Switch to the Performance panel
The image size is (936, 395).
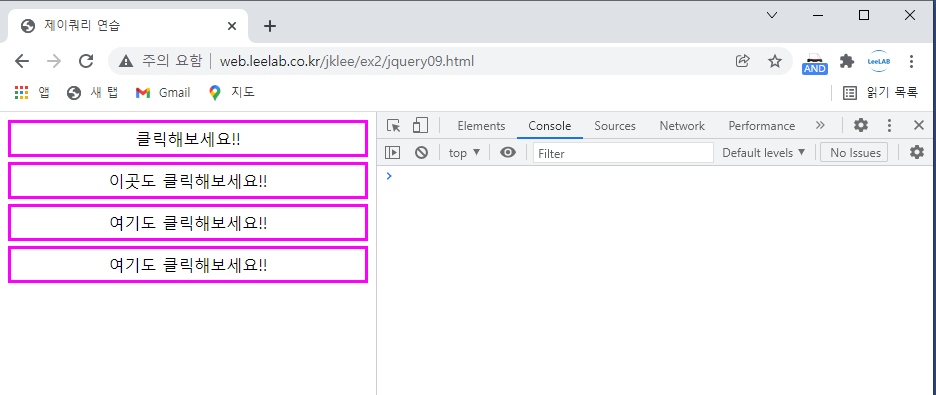pyautogui.click(x=762, y=126)
